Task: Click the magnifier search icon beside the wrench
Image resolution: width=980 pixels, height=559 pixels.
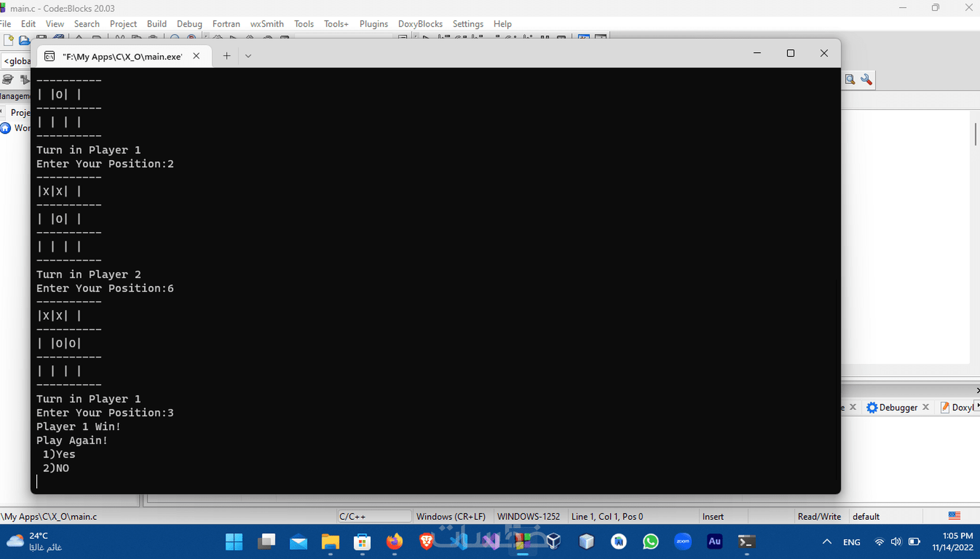Action: coord(850,80)
